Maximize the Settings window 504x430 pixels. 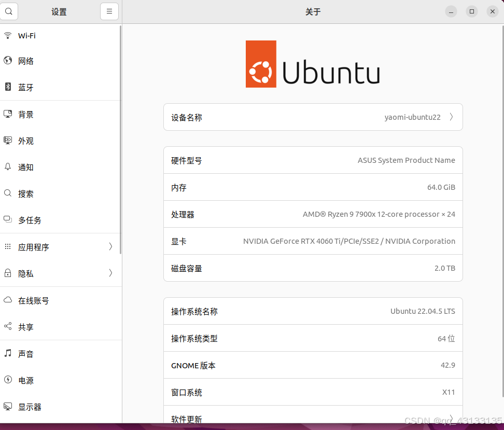tap(471, 11)
